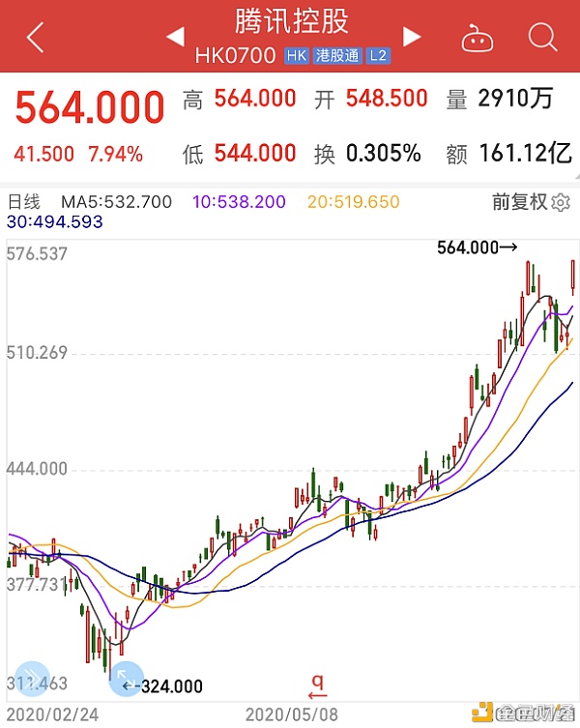Switch to previous stock with left triangle
Screen dimensions: 580x728
tap(176, 37)
